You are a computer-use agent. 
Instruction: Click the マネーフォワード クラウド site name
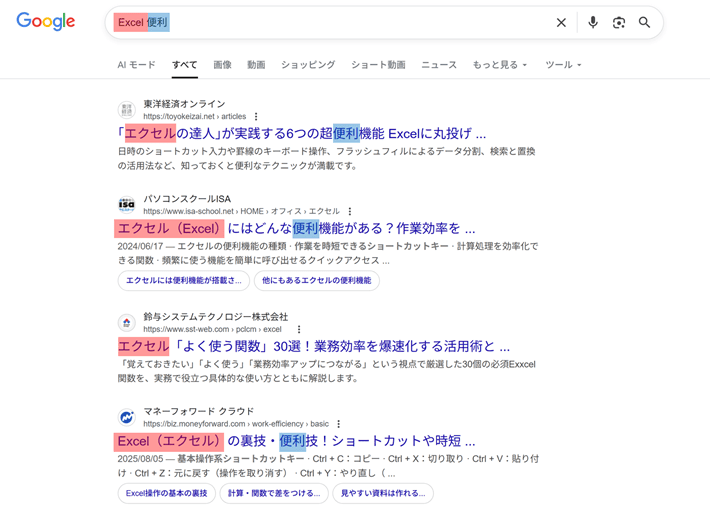[x=199, y=412]
